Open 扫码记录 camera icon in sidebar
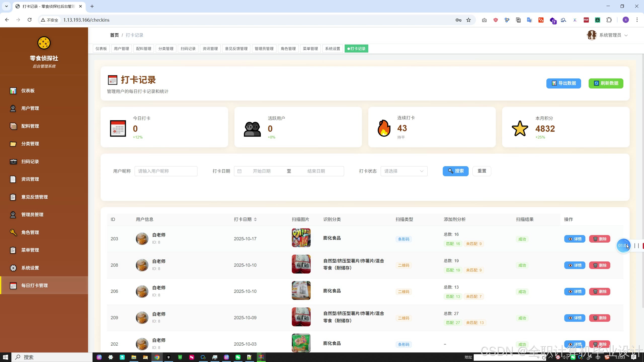 pyautogui.click(x=13, y=161)
